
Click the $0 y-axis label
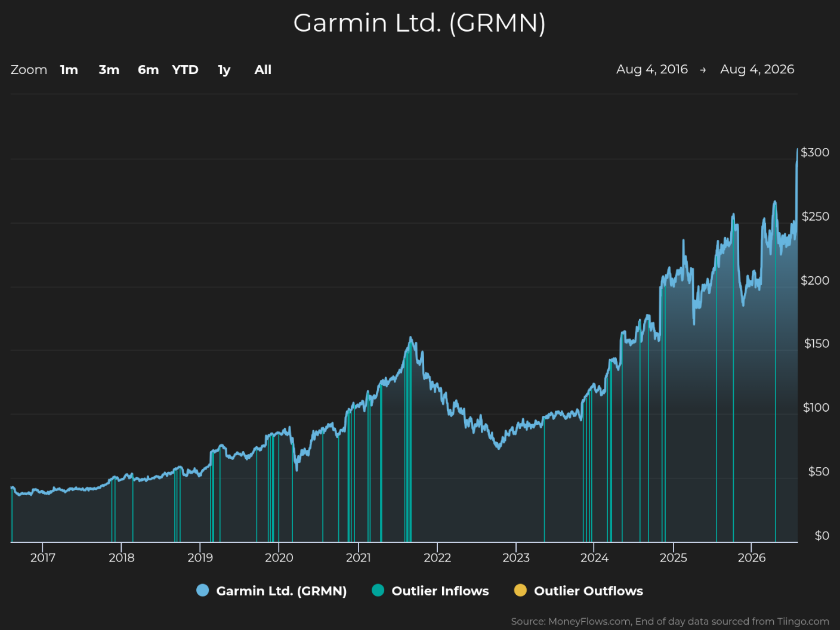[x=822, y=535]
